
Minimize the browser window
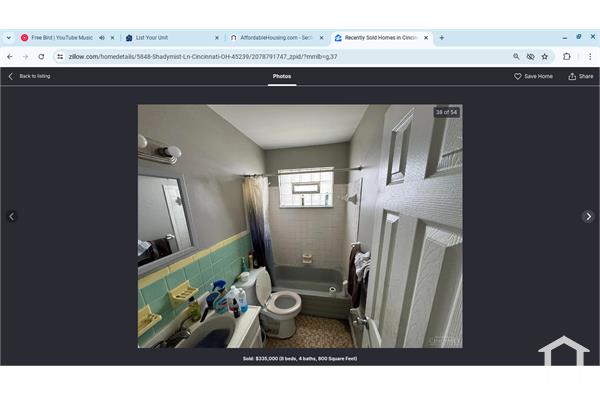pos(565,38)
